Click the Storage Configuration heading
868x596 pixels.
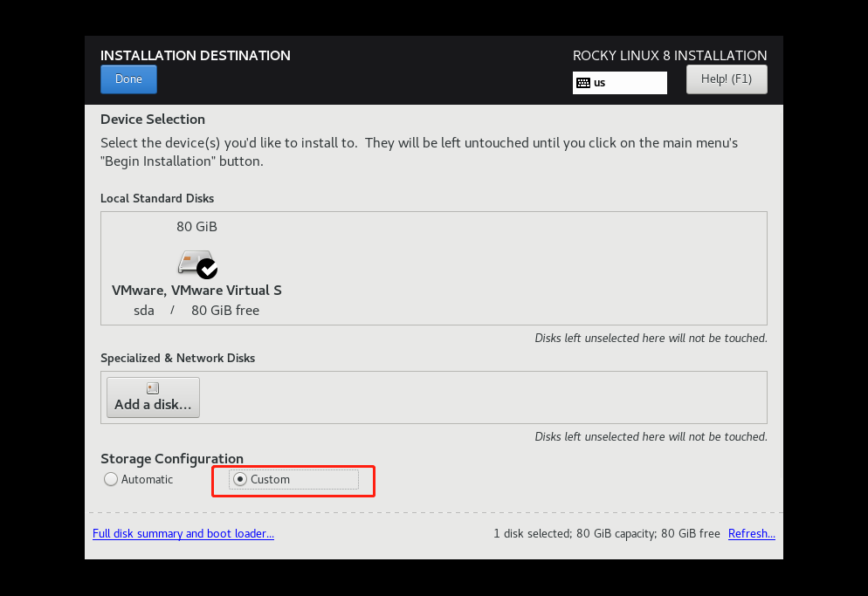point(172,459)
